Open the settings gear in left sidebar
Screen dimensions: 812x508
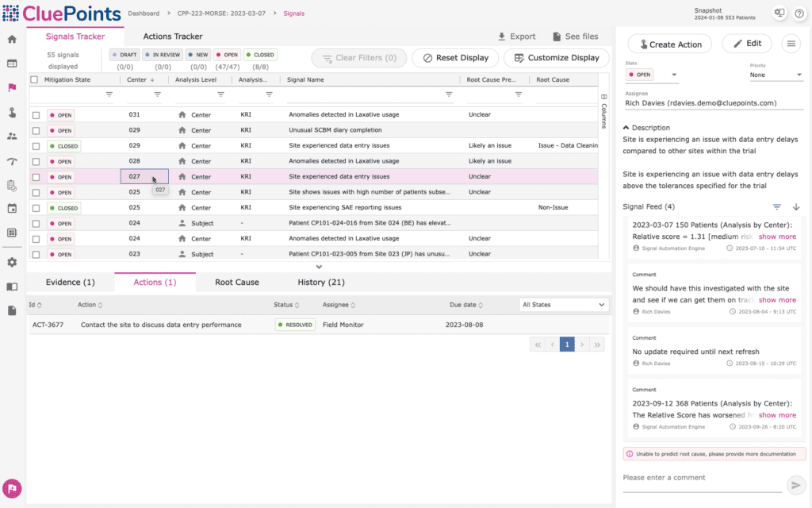12,262
